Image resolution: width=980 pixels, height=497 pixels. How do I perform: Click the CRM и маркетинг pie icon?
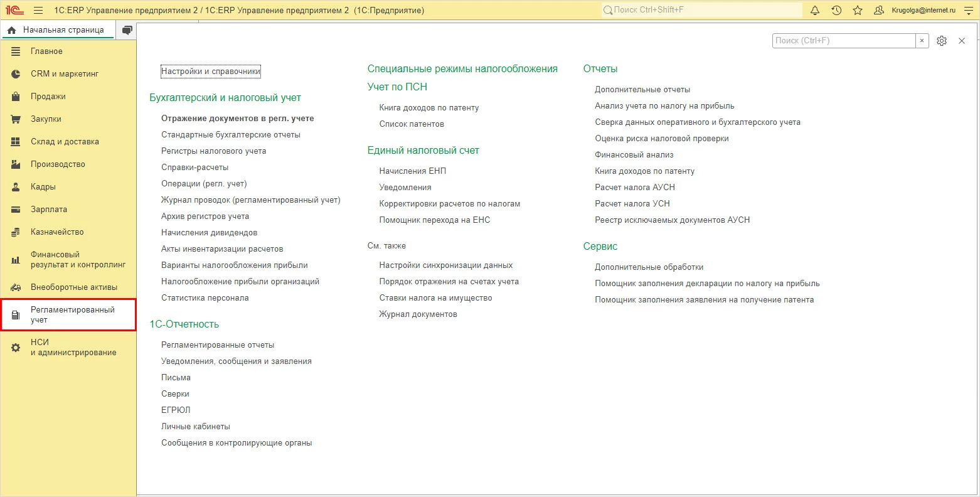click(x=16, y=74)
